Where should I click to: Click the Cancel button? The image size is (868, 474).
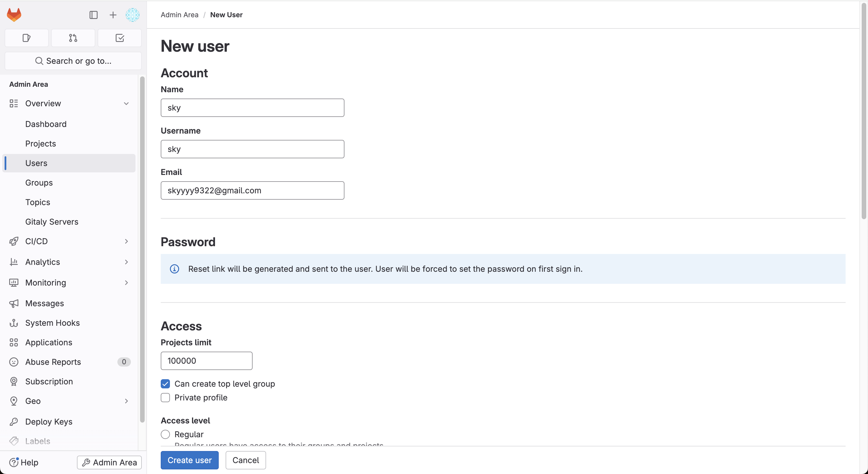coord(246,460)
